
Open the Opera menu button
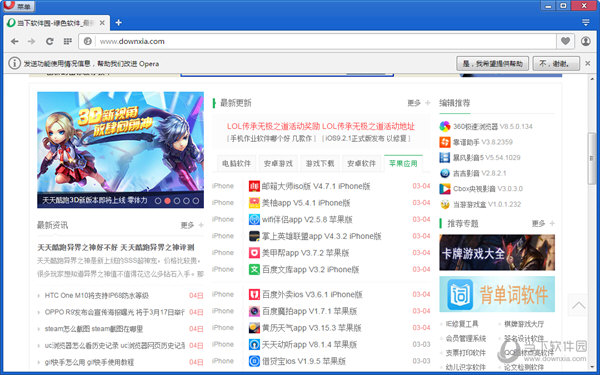point(19,6)
